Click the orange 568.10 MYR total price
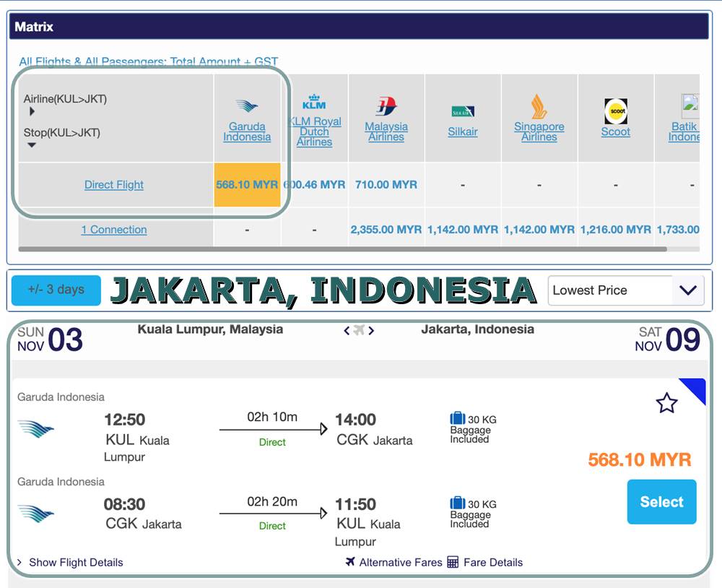The width and height of the screenshot is (722, 588). tap(640, 459)
